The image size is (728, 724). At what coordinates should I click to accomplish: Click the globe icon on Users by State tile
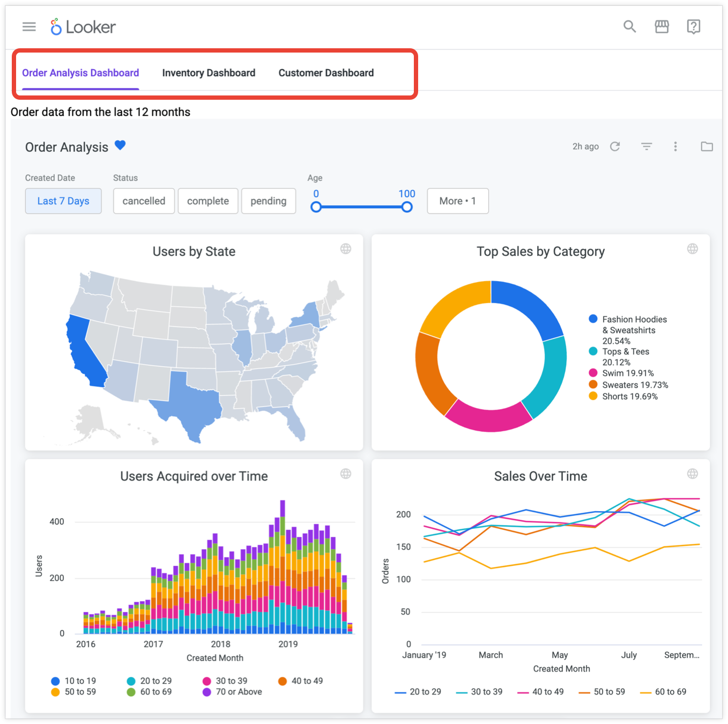pyautogui.click(x=346, y=249)
